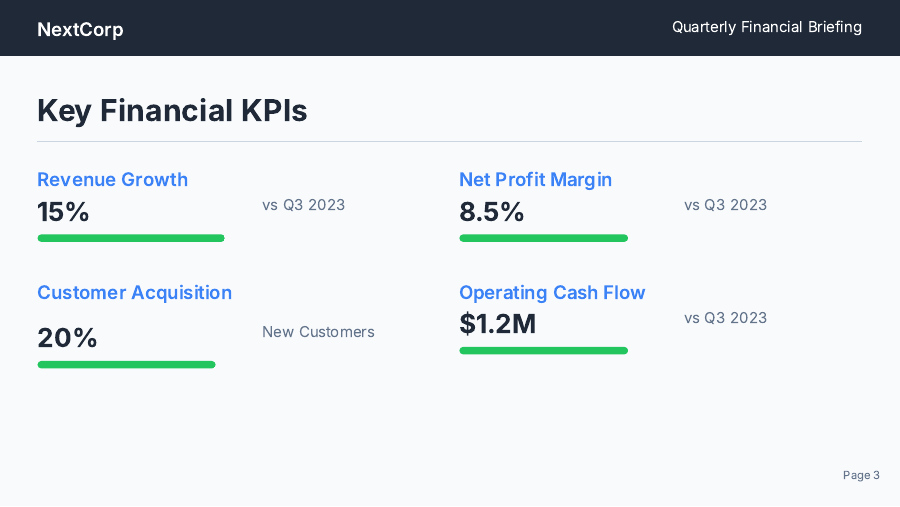Screen dimensions: 900x507
Task: Click vs Q3 2023 beside Operating Cash Flow
Action: click(725, 318)
